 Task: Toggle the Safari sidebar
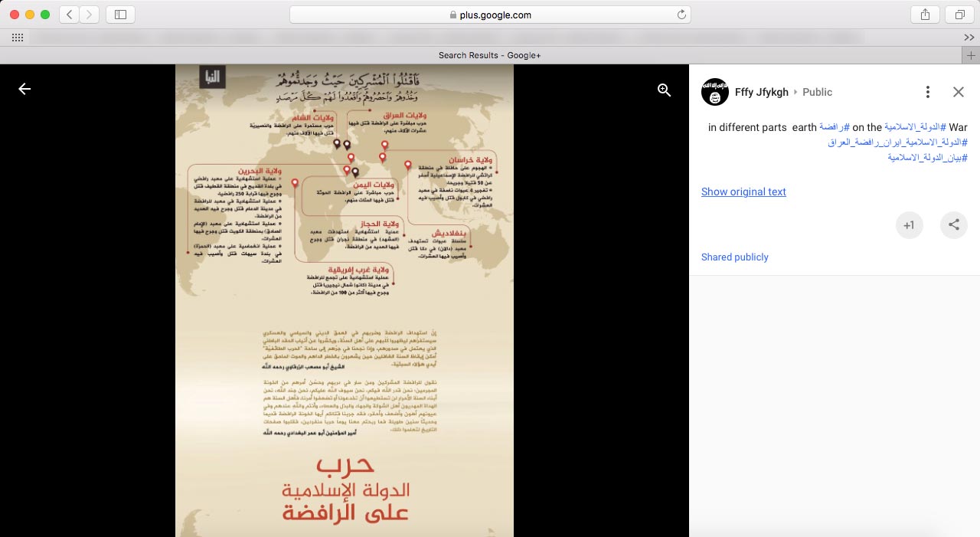point(120,15)
